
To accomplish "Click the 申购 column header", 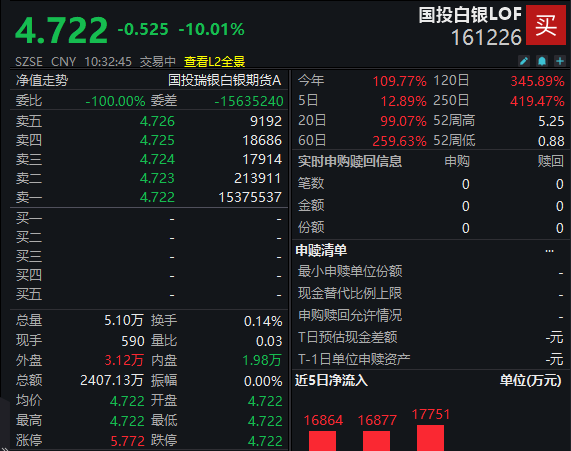I will [457, 161].
